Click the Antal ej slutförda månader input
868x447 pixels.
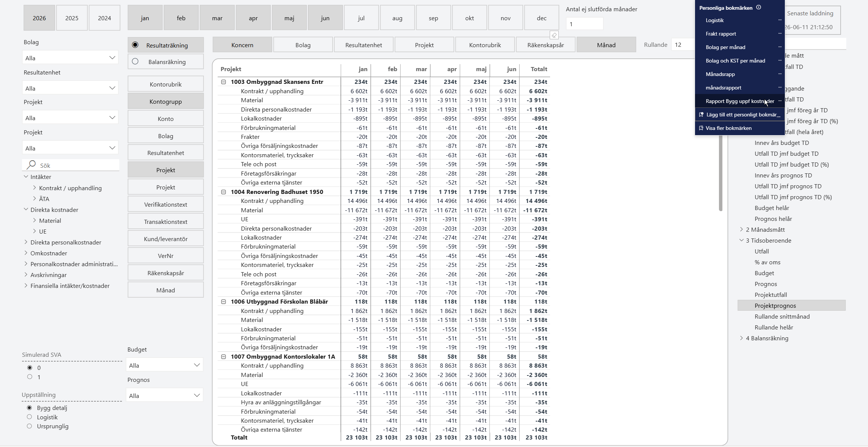[584, 24]
